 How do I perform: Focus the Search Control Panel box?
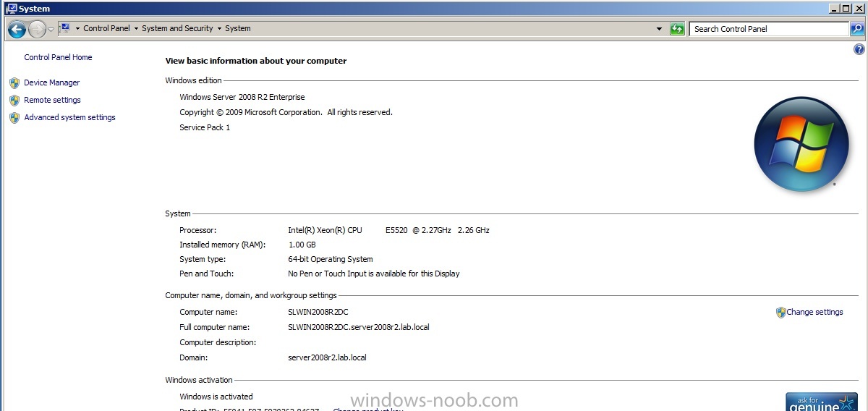(768, 29)
